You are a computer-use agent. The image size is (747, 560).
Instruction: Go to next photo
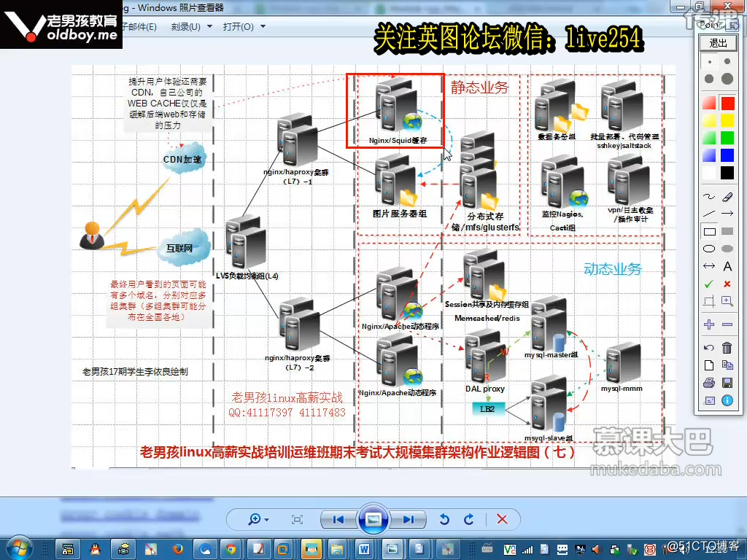click(408, 519)
